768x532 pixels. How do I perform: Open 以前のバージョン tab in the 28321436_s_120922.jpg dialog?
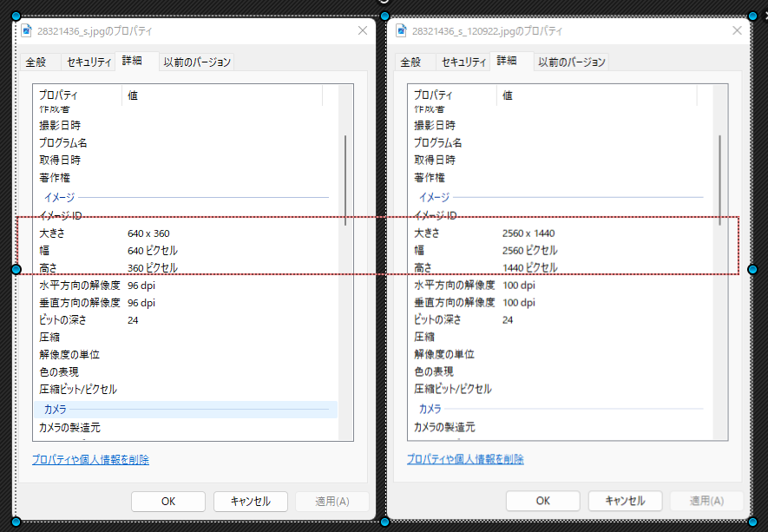(x=571, y=62)
